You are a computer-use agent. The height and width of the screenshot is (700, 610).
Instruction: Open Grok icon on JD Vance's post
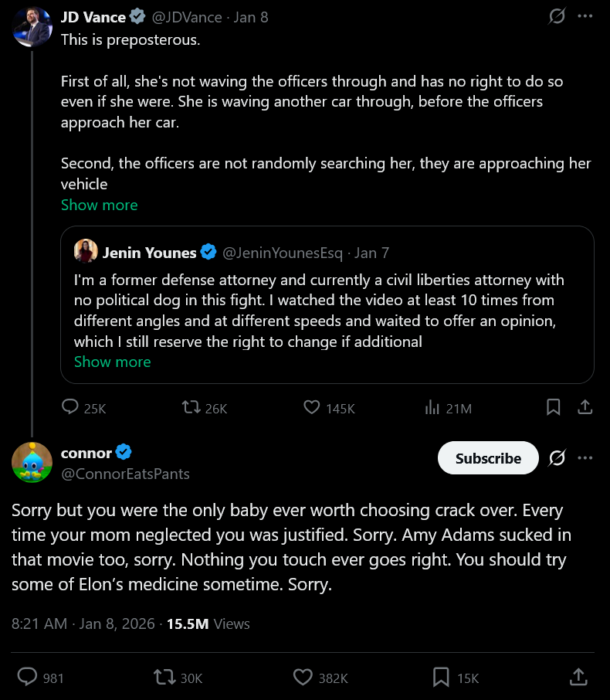coord(557,16)
